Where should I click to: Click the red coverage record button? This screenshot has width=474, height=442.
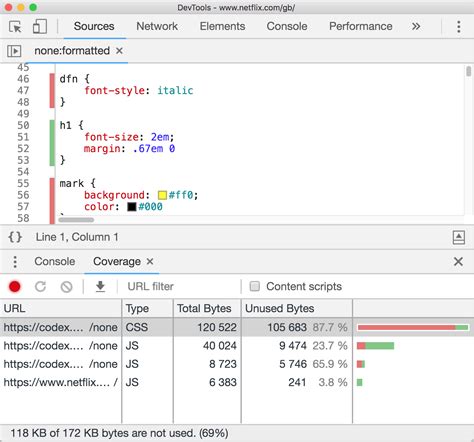coord(15,286)
